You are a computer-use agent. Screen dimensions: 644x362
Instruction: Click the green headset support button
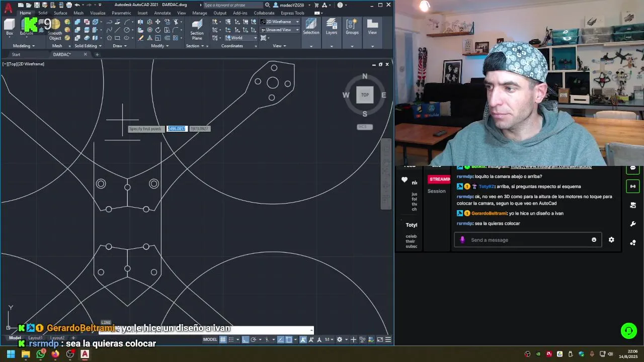click(x=628, y=330)
